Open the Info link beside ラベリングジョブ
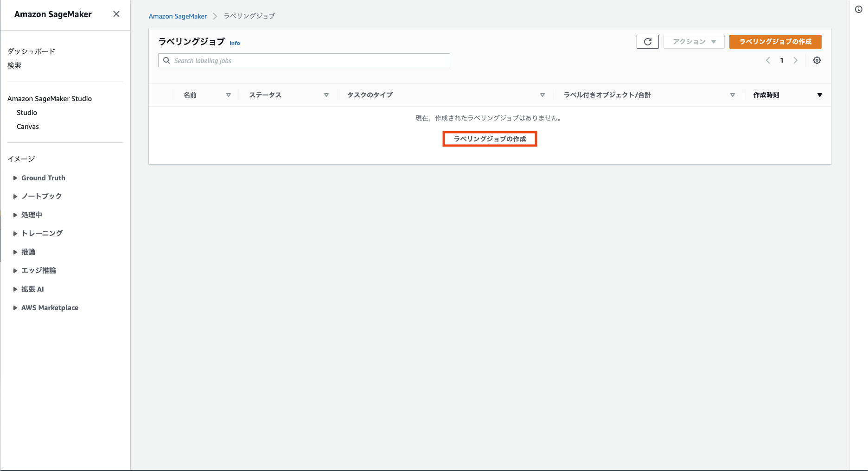This screenshot has width=868, height=471. pos(235,43)
